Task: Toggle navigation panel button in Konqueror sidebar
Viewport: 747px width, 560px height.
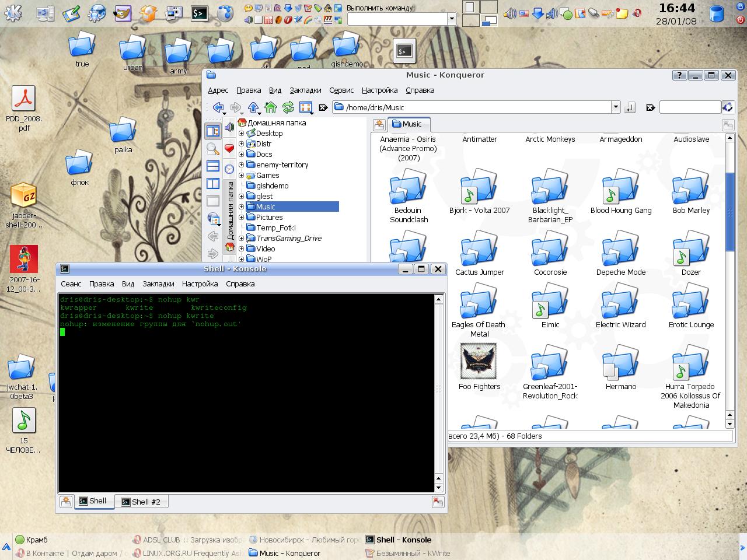Action: coord(213,131)
